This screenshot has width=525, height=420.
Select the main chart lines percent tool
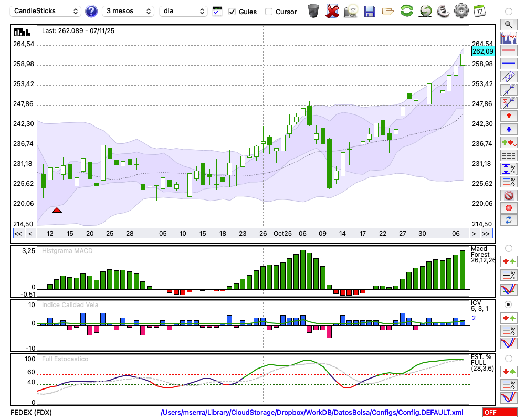[509, 182]
